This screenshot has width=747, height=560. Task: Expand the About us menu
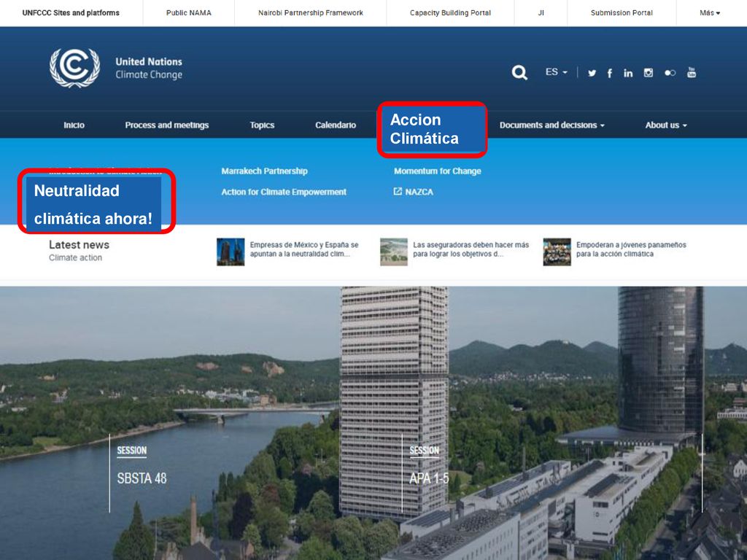pyautogui.click(x=666, y=125)
